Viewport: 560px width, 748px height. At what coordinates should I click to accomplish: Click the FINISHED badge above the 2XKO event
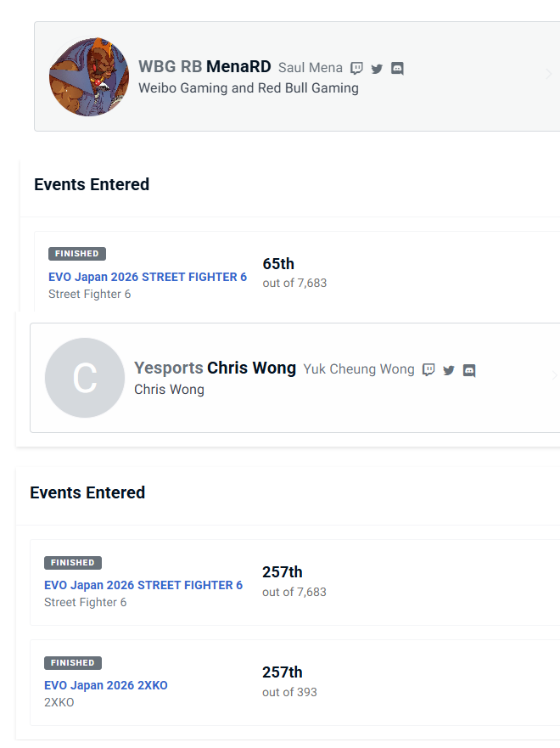(73, 663)
